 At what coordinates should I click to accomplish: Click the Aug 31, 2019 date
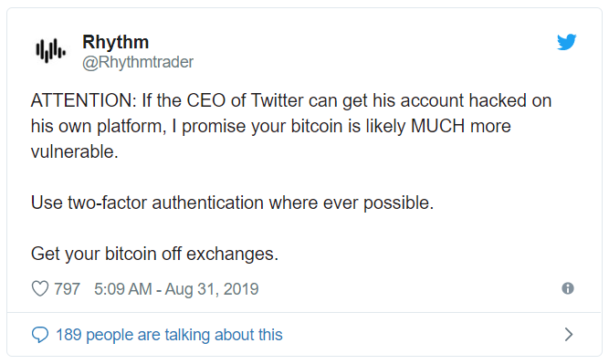tap(212, 289)
